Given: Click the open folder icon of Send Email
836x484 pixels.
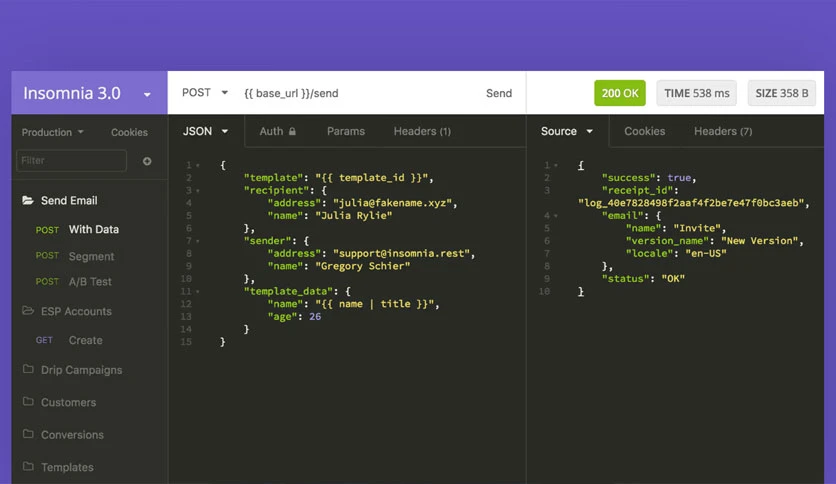Looking at the screenshot, I should (28, 200).
